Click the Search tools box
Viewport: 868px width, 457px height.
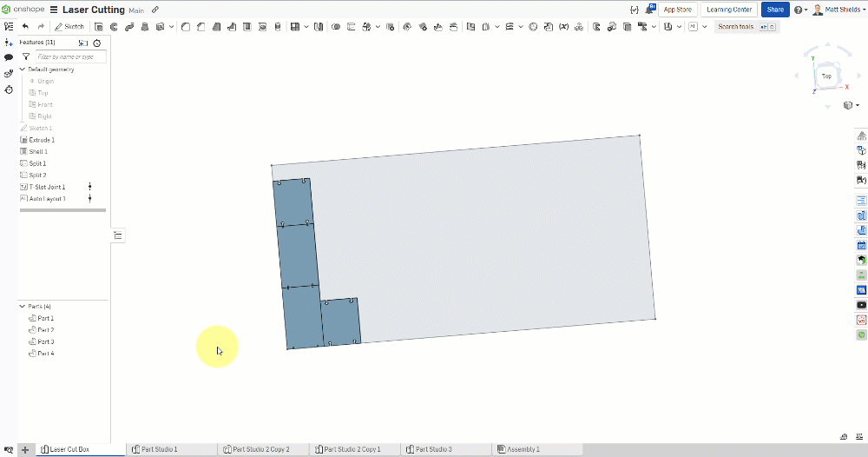tap(746, 27)
